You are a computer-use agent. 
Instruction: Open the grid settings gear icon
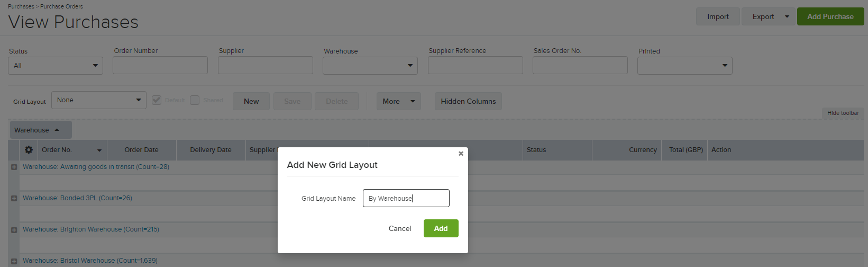click(x=29, y=150)
